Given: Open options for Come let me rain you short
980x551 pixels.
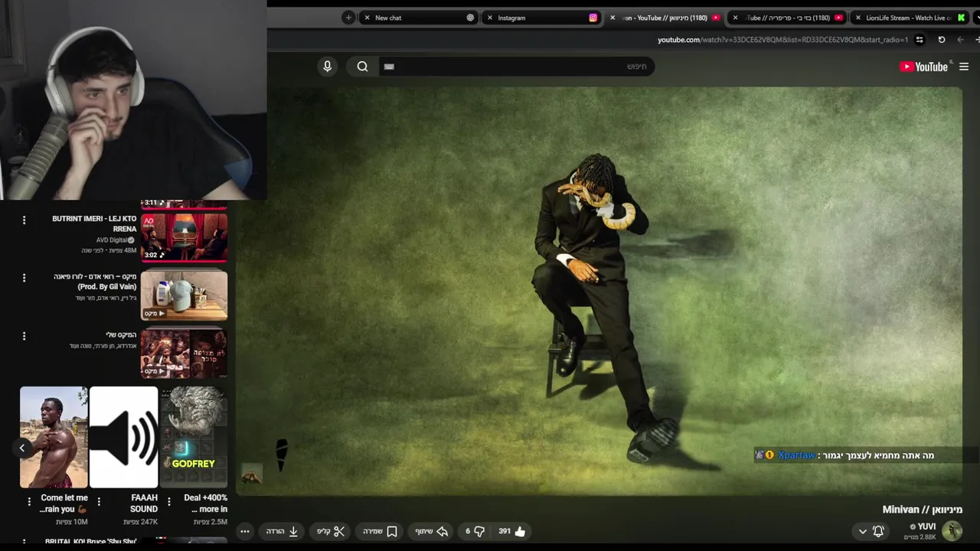Looking at the screenshot, I should [x=29, y=502].
